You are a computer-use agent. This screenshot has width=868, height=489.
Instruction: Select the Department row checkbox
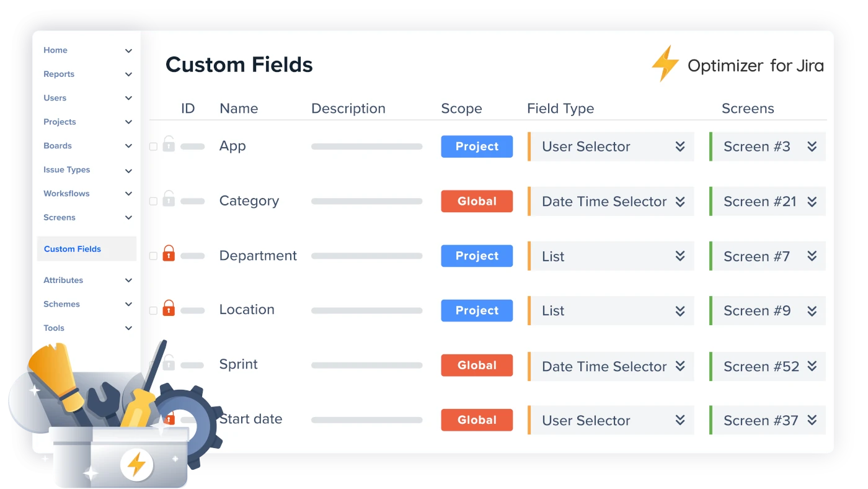(x=153, y=256)
